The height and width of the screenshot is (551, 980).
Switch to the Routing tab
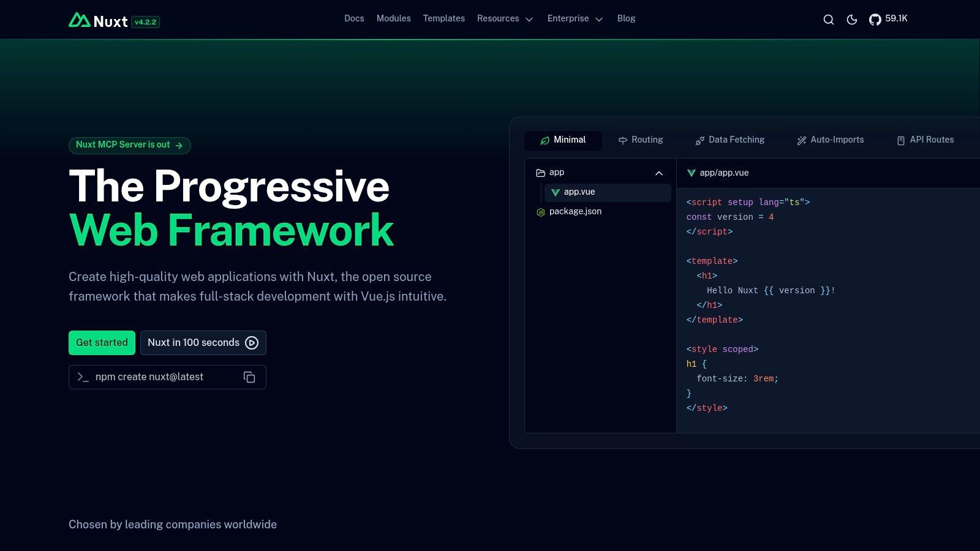[640, 140]
